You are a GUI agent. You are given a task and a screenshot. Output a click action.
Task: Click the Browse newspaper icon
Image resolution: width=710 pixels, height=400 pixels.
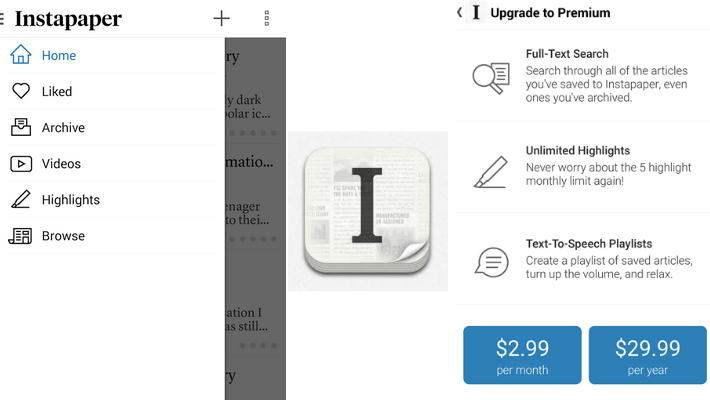[x=21, y=236]
